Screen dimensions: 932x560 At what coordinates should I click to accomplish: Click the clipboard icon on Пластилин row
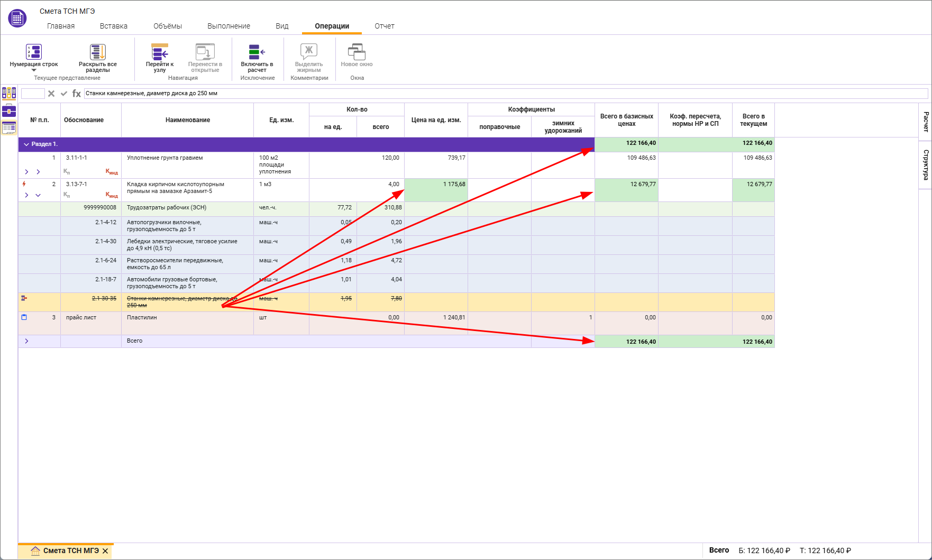coord(24,317)
